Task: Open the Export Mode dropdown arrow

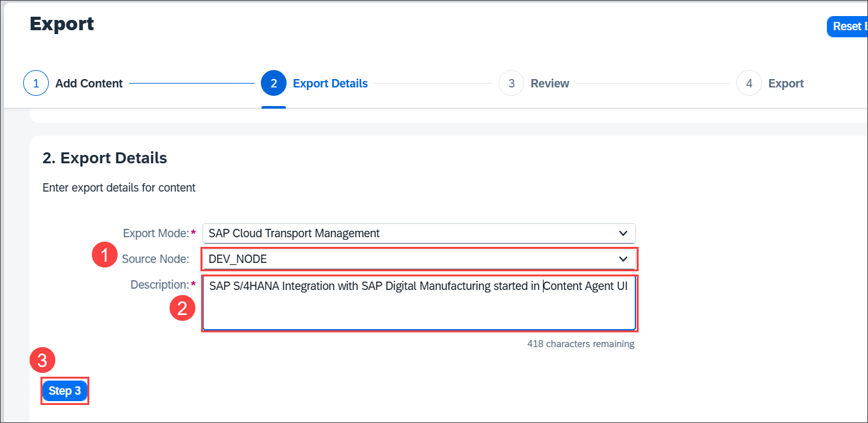Action: click(623, 233)
